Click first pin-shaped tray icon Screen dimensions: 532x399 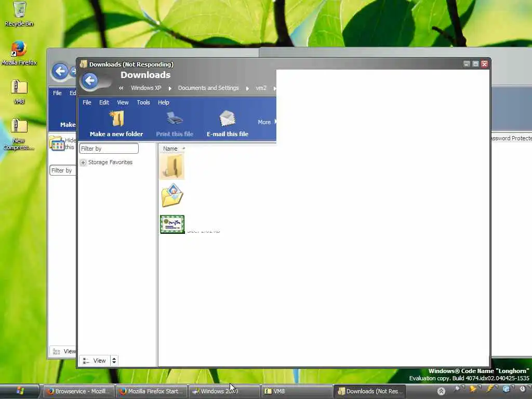pyautogui.click(x=457, y=389)
